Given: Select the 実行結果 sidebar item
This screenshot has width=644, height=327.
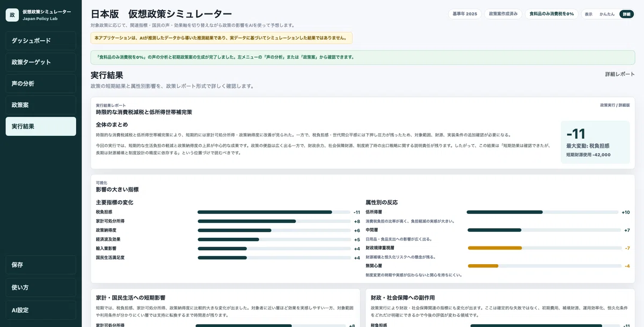Looking at the screenshot, I should (x=41, y=127).
